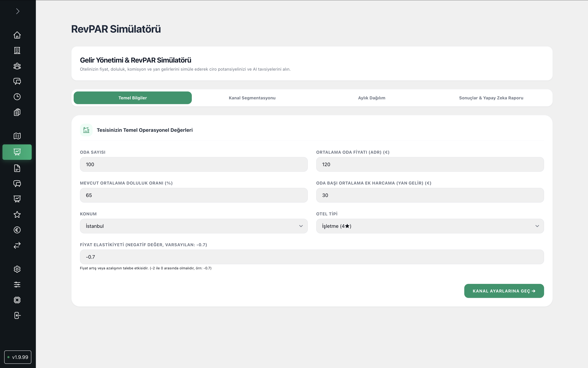Click the simulator description subtitle text

pyautogui.click(x=185, y=69)
